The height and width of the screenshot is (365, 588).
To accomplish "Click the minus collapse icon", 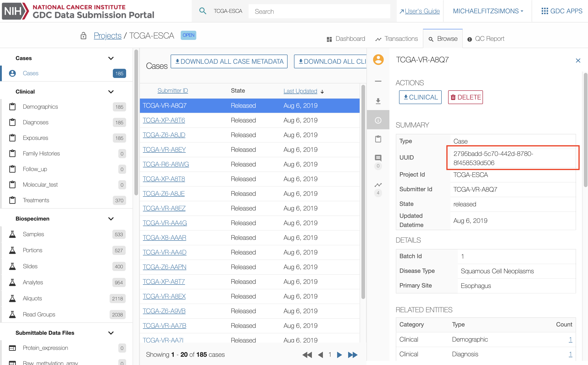I will click(x=378, y=81).
